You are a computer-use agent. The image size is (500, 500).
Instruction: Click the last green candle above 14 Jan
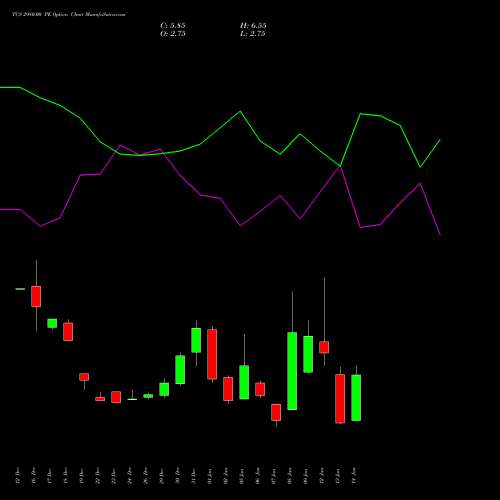click(356, 398)
